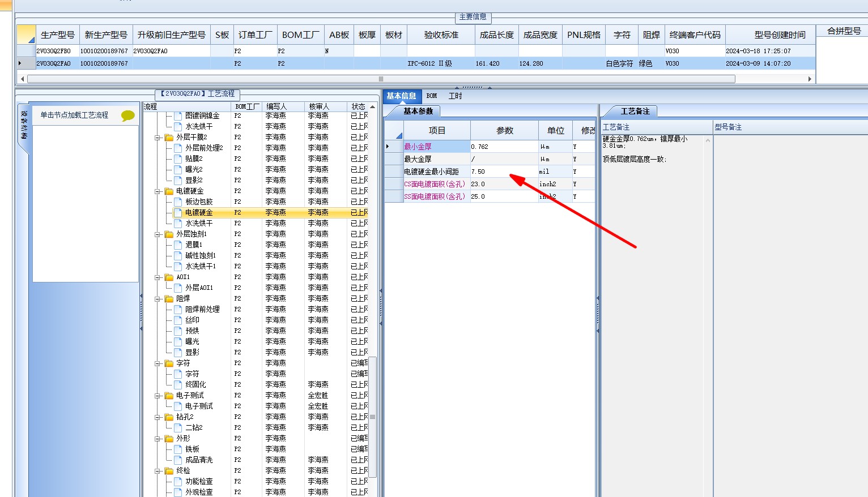This screenshot has width=868, height=497.
Task: Click SS面电镀面积 value cell 25.0
Action: [504, 196]
